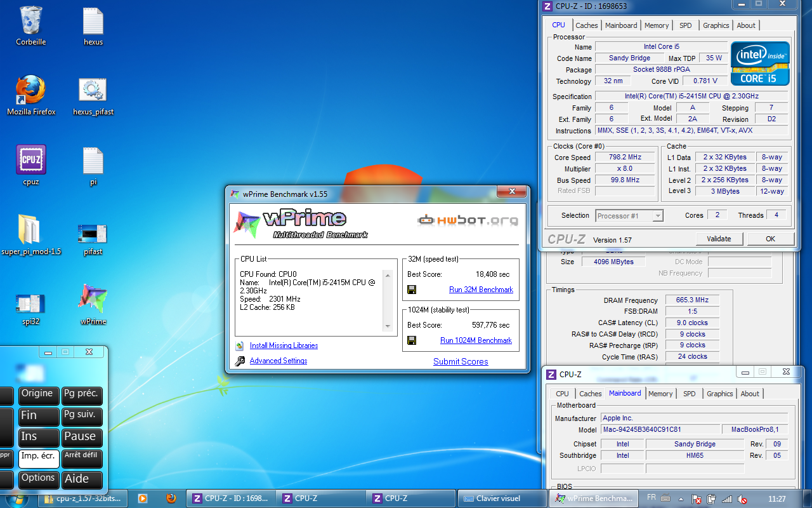Screen dimensions: 812x508
Task: Click the Validate button in CPU-Z
Action: (719, 239)
